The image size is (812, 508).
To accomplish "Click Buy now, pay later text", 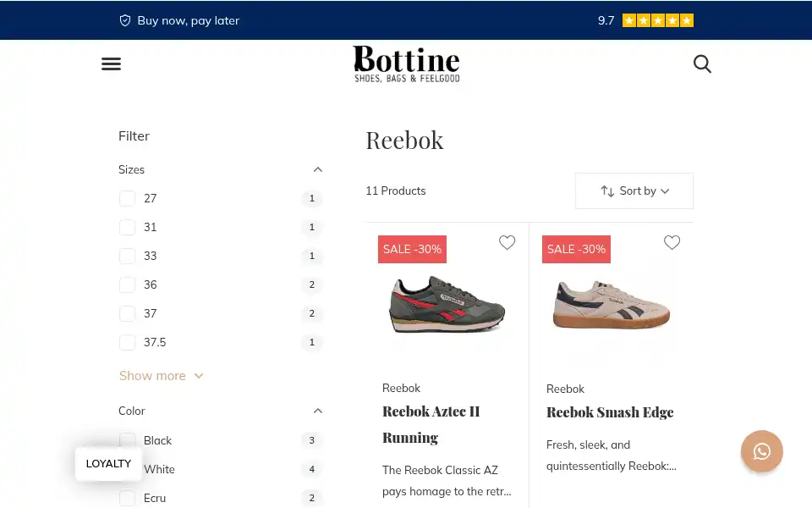I will pyautogui.click(x=189, y=20).
